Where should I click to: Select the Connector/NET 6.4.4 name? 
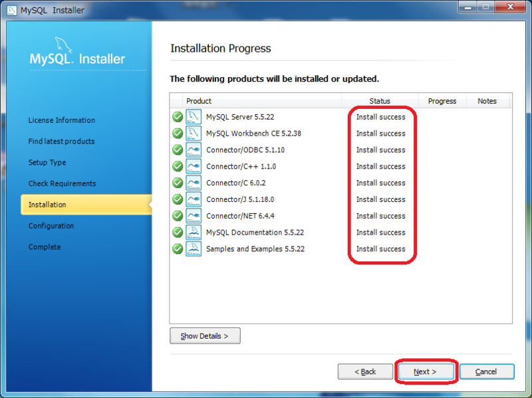point(240,216)
